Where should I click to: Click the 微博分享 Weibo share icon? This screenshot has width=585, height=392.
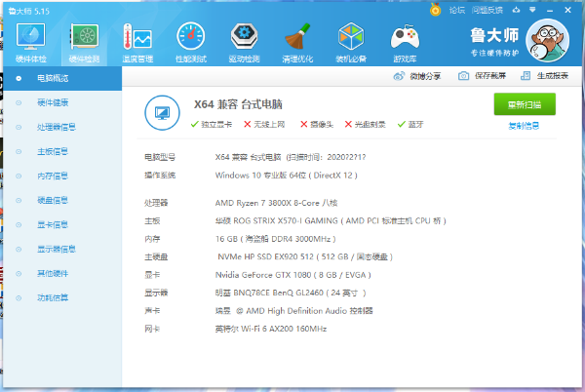click(x=399, y=76)
